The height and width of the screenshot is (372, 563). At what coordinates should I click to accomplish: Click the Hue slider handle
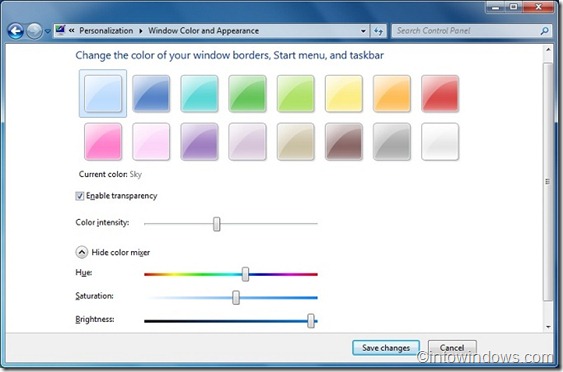[x=245, y=274]
